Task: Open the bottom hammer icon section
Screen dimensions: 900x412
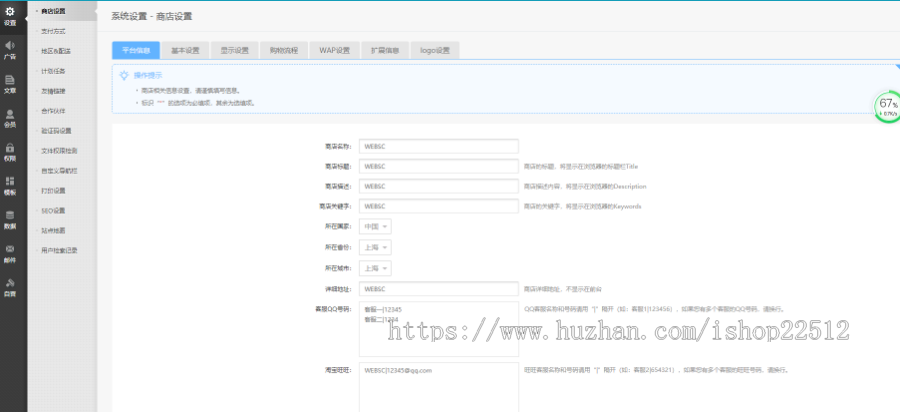Action: (10, 287)
